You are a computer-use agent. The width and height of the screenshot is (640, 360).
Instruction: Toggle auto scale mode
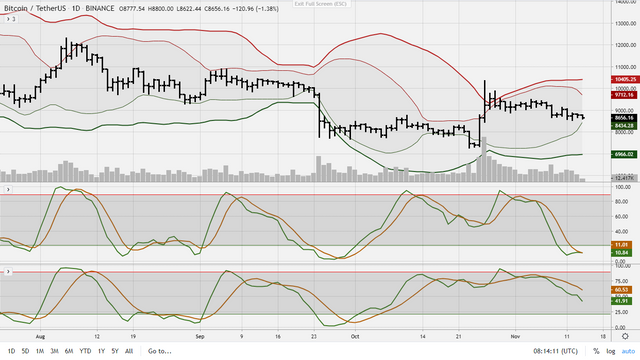pyautogui.click(x=628, y=351)
